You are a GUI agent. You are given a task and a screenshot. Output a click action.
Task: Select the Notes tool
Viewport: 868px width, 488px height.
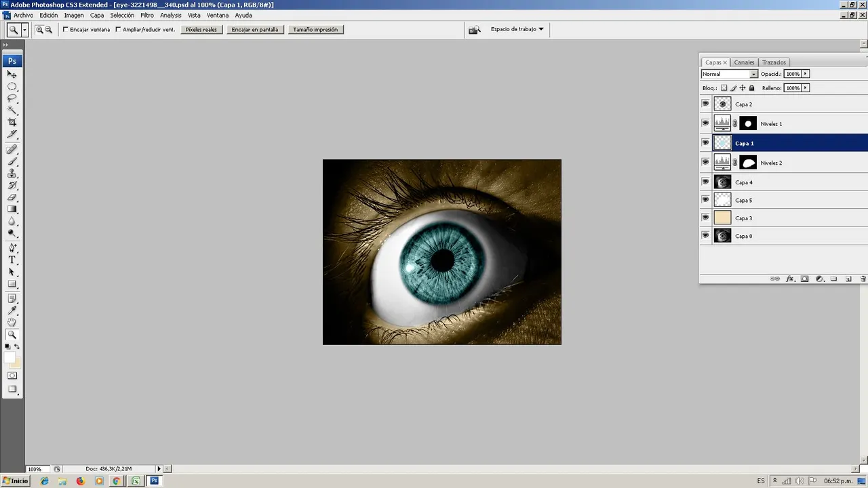[x=12, y=298]
